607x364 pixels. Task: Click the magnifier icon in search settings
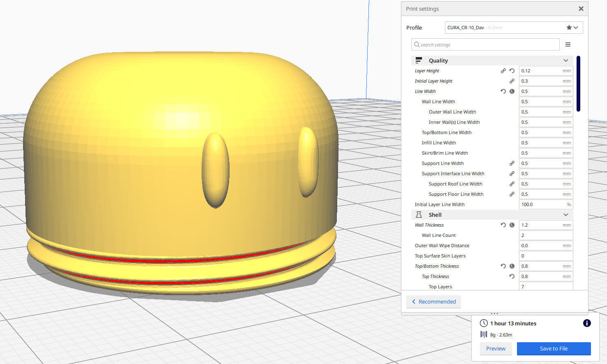[417, 44]
